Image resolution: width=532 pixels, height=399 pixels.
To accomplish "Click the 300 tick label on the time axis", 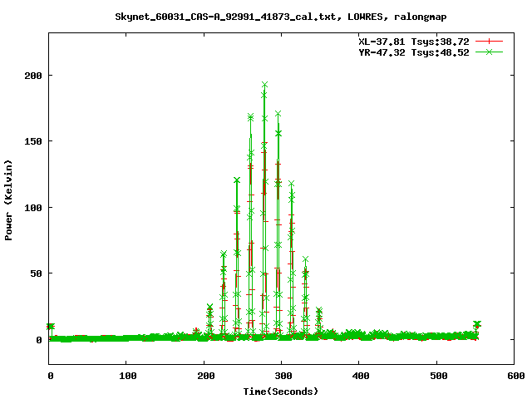I will click(x=283, y=376).
